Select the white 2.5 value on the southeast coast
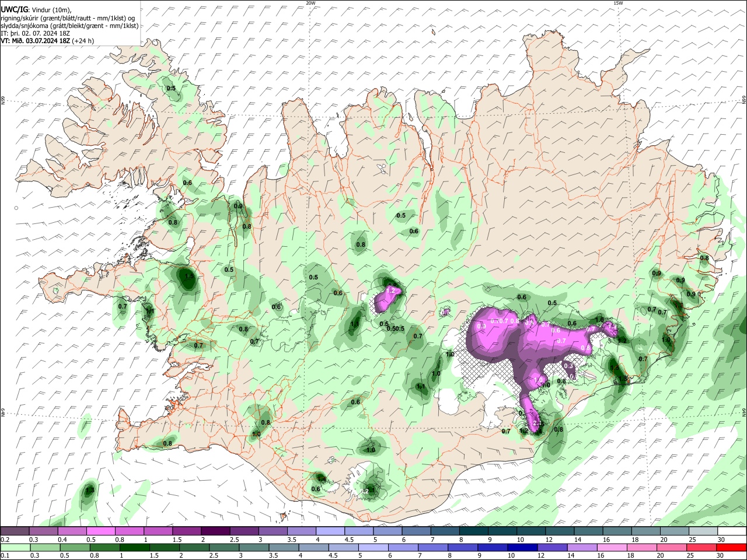 pos(538,423)
